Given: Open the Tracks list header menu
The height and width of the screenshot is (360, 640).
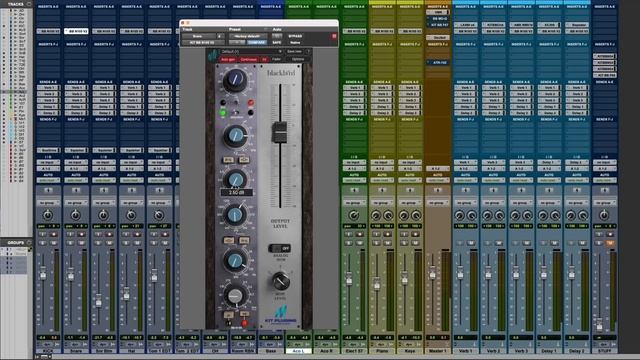Looking at the screenshot, I should 29,4.
